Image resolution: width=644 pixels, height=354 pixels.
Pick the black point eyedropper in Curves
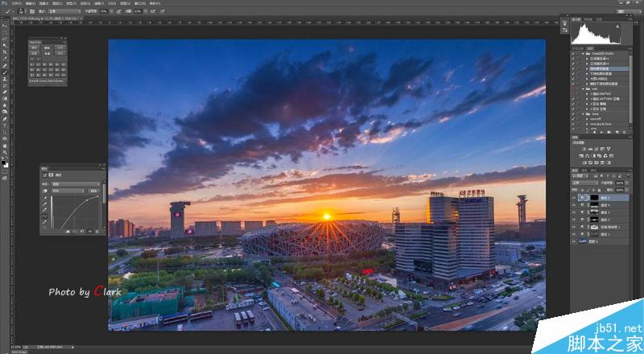click(x=45, y=198)
